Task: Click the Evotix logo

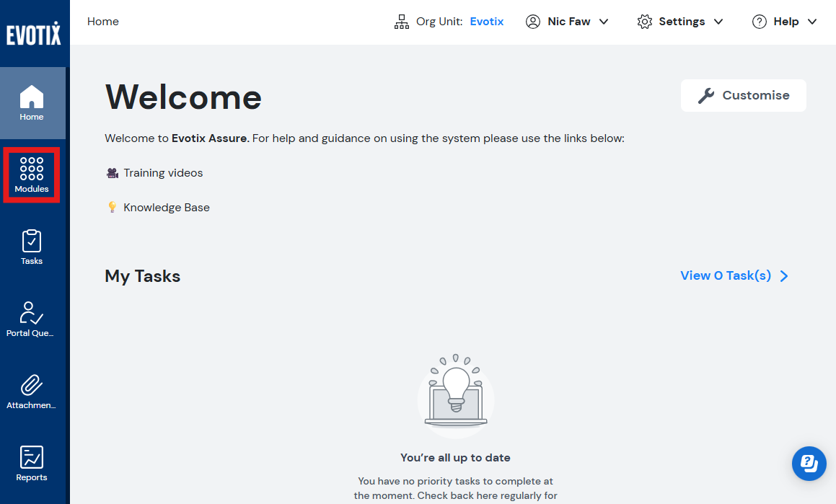Action: [x=34, y=34]
